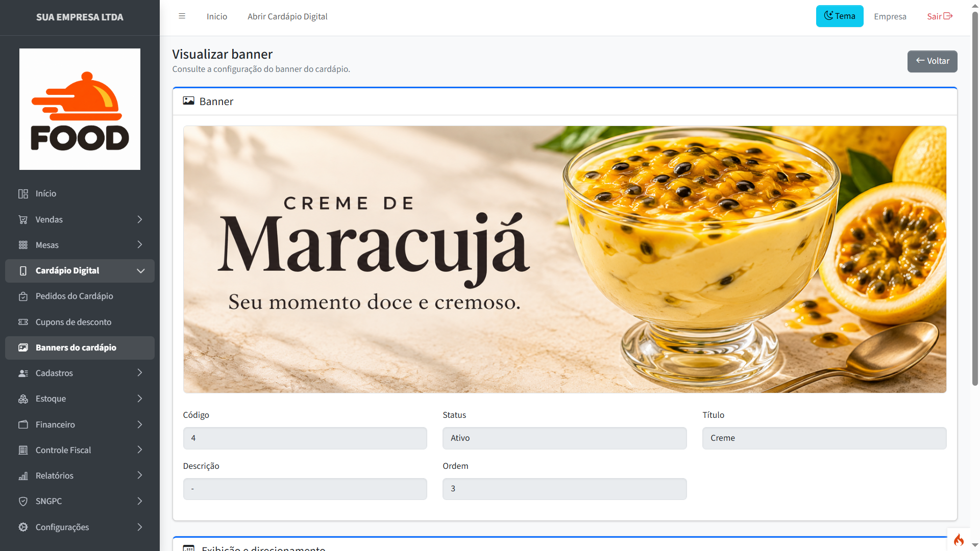Open the Abrir Cardápio Digital link
Screen dimensions: 980x551
(287, 16)
